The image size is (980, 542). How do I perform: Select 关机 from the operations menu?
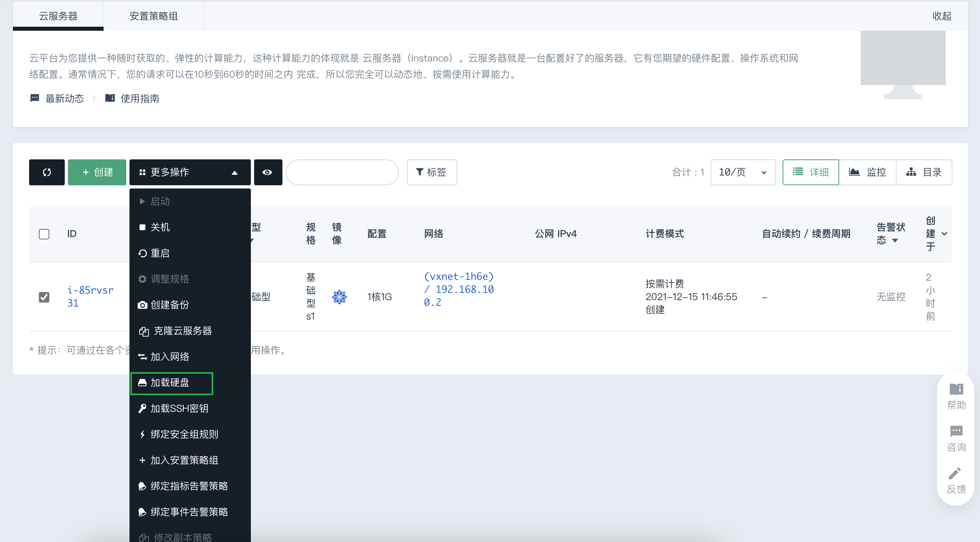[x=190, y=227]
